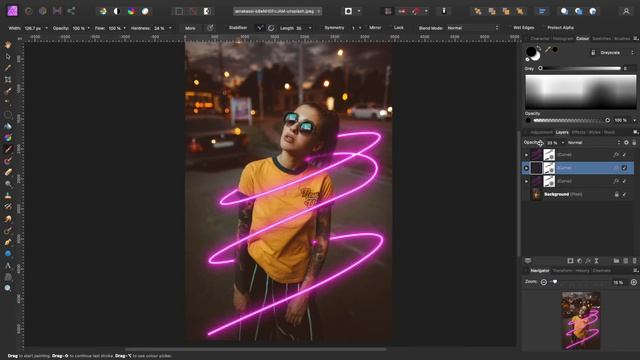
Task: Open the brush Blend Mode dropdown
Action: 473,28
